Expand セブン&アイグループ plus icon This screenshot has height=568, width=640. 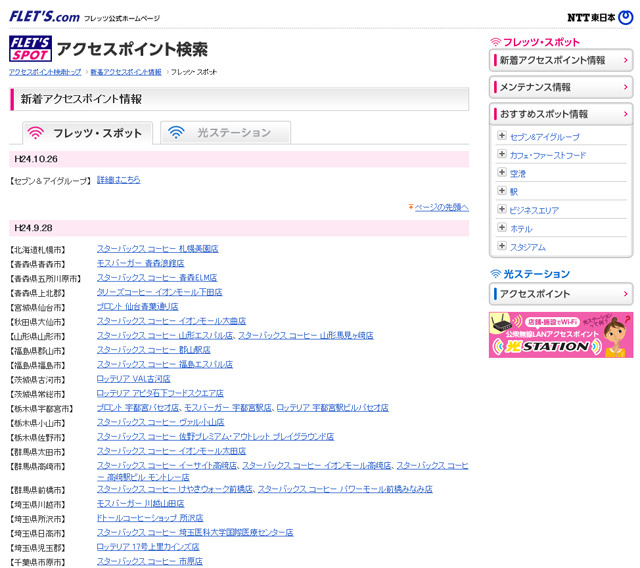click(502, 135)
